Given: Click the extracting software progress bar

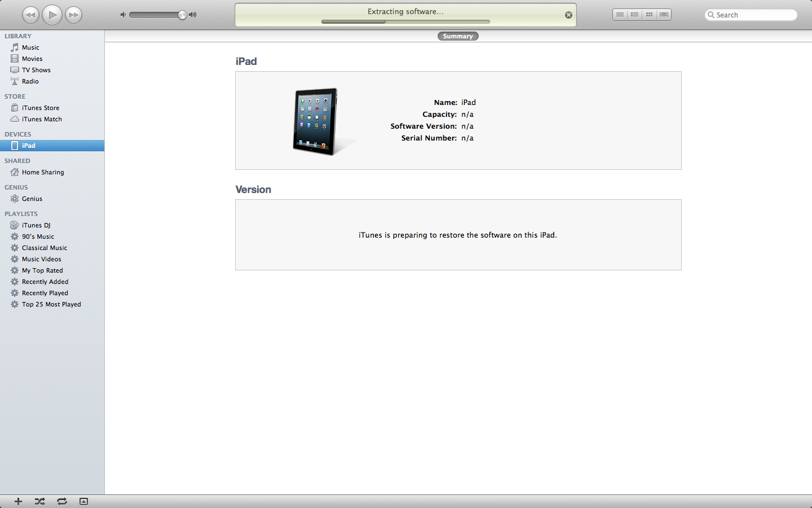Looking at the screenshot, I should [405, 22].
